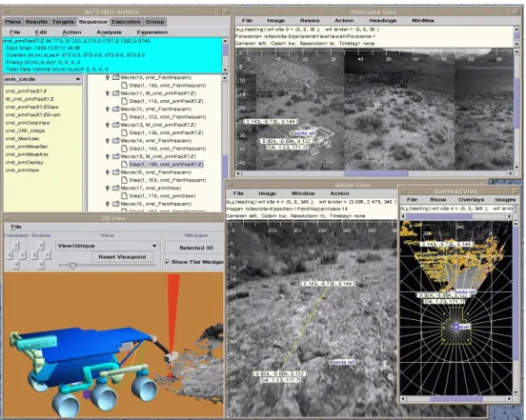Click the Panorama scrollbar right arrow
This screenshot has width=526, height=420.
[x=511, y=173]
